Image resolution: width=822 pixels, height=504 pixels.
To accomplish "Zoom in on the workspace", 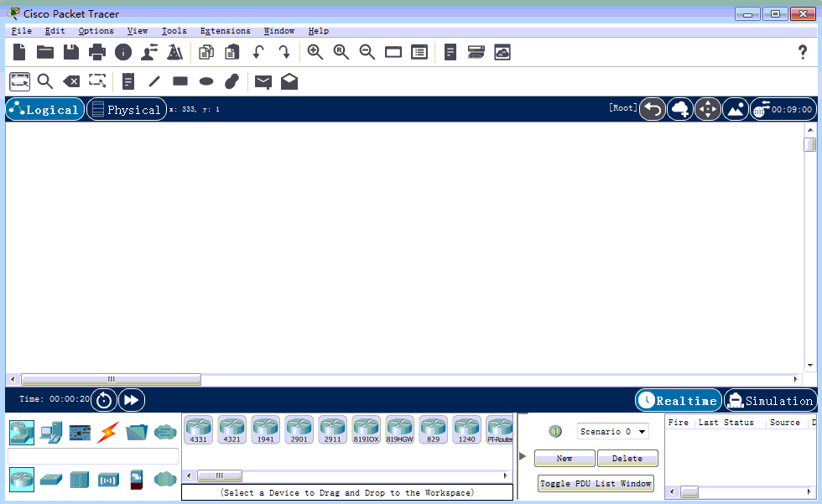I will (x=315, y=52).
